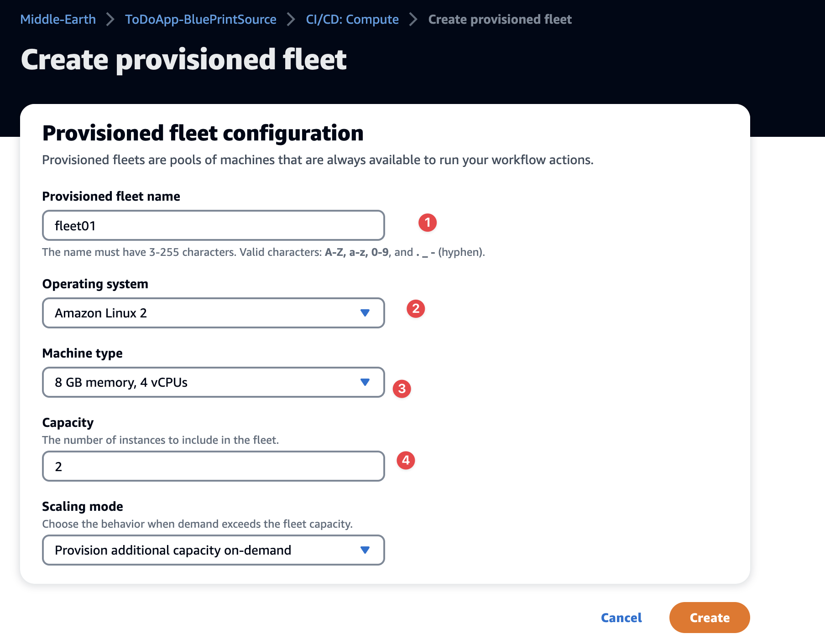The height and width of the screenshot is (644, 825).
Task: Click the Machine type dropdown arrow
Action: click(365, 382)
